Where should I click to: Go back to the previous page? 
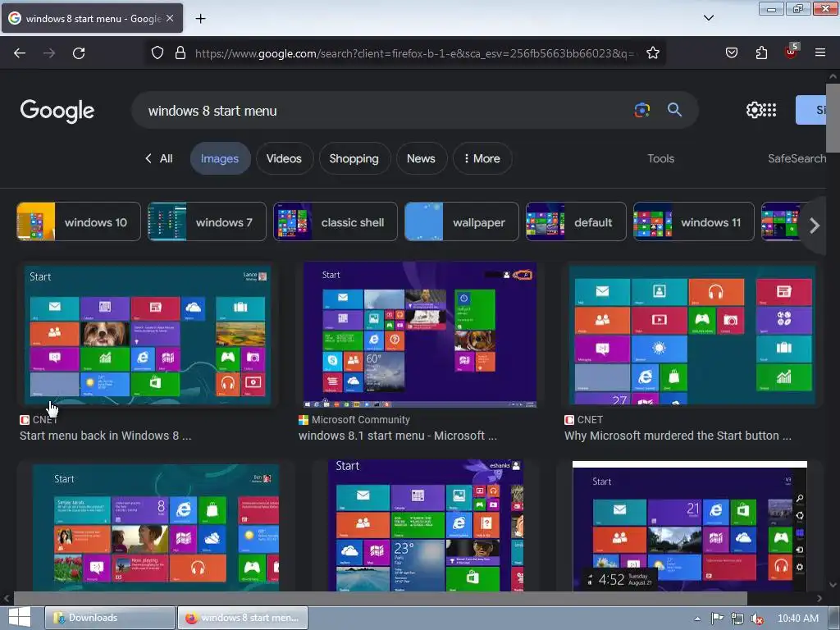click(20, 53)
